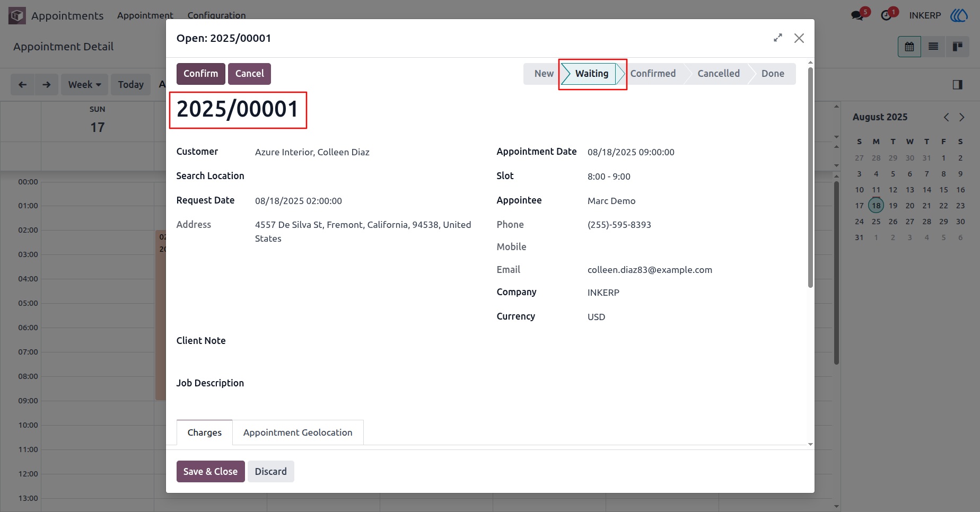Toggle the calendar side panel

pos(958,85)
